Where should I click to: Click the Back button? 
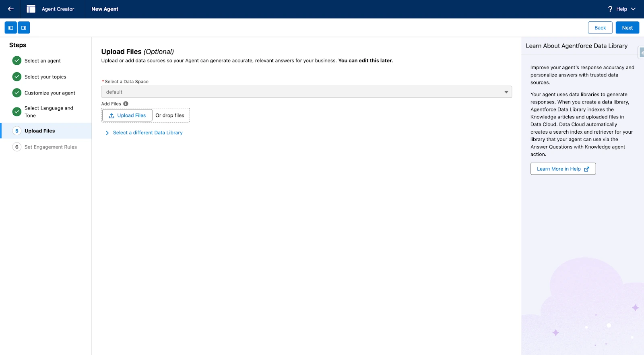tap(600, 28)
